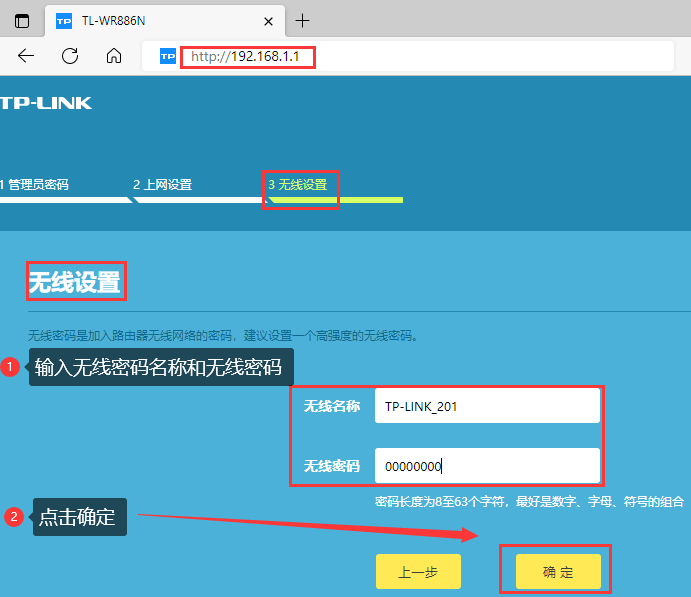Go to step 1 管理员密码

coord(36,185)
